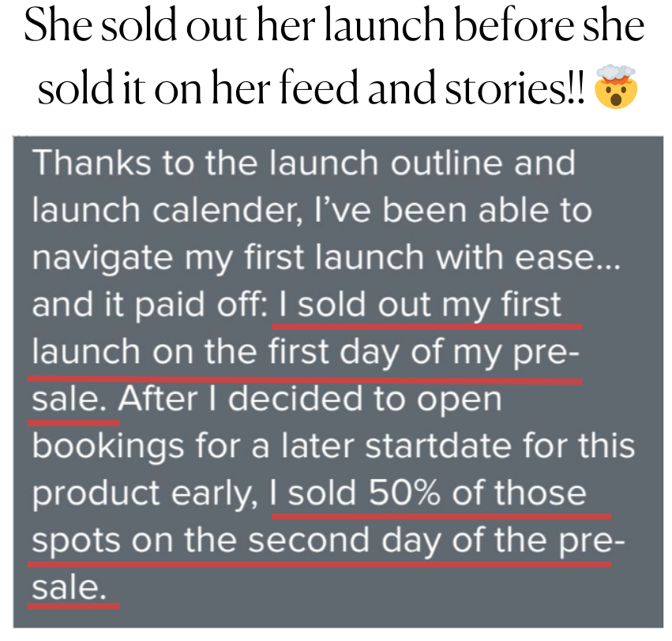Viewport: 672px width, 641px height.
Task: Click underlined text 'launch on the first day of my pre-'
Action: click(x=306, y=352)
